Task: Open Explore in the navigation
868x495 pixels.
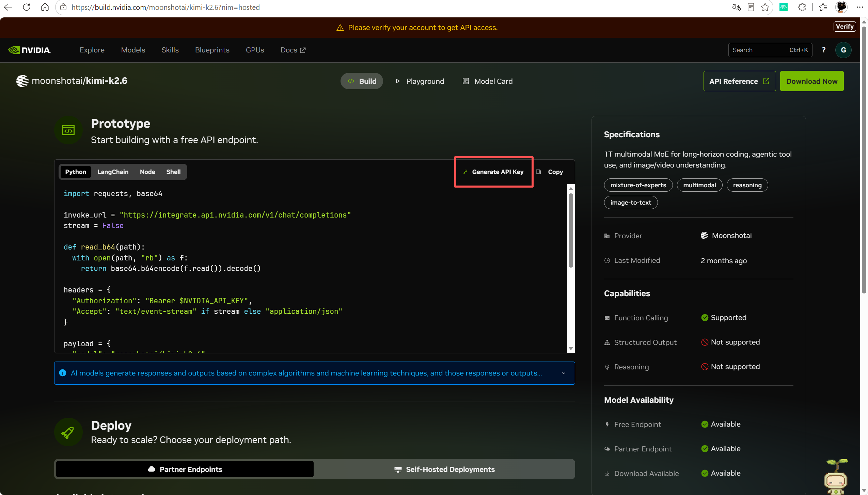Action: (x=92, y=50)
